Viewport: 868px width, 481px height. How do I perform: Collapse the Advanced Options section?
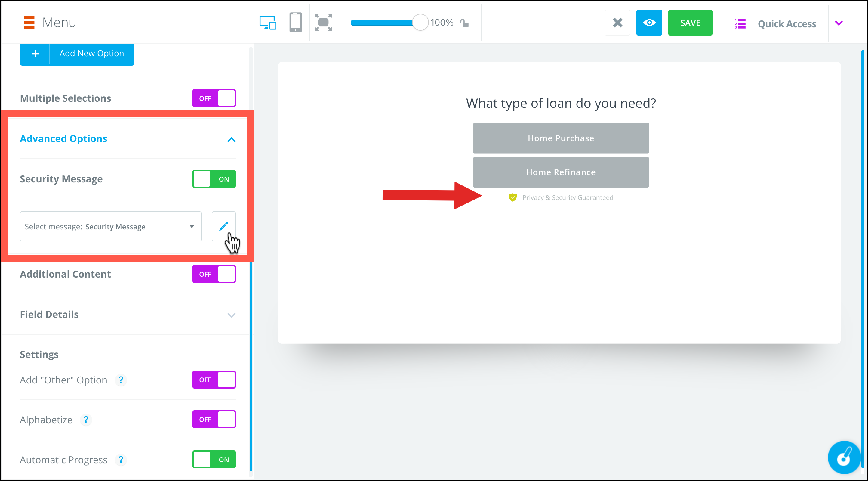pyautogui.click(x=232, y=139)
